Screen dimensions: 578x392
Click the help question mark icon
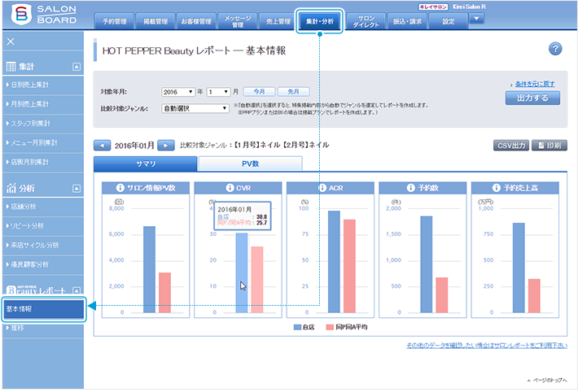tap(556, 49)
